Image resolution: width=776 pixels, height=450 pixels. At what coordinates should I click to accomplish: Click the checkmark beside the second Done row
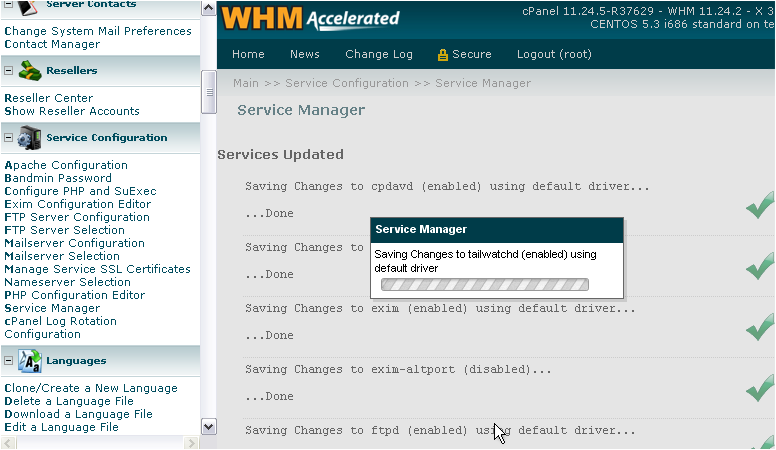pos(761,265)
